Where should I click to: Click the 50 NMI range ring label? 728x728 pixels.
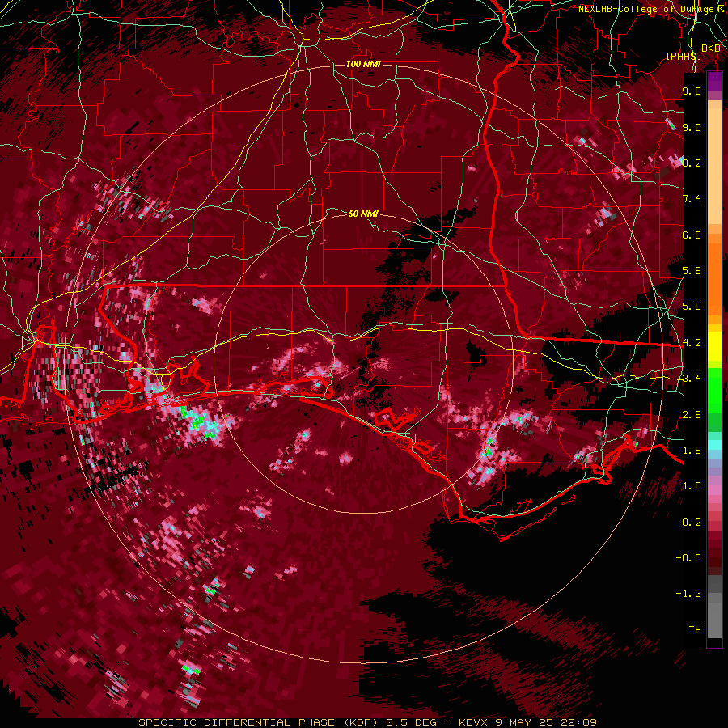tap(363, 214)
